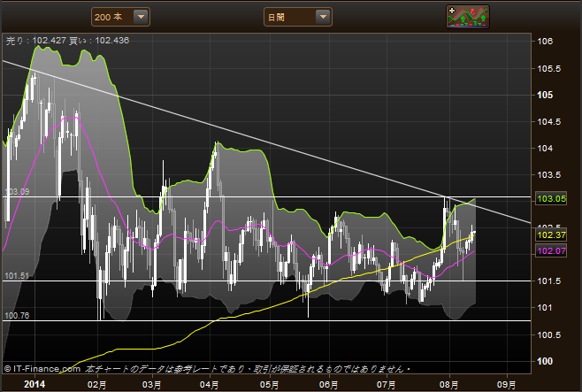Image resolution: width=582 pixels, height=392 pixels.
Task: Click the 04月 date axis label
Action: click(210, 385)
